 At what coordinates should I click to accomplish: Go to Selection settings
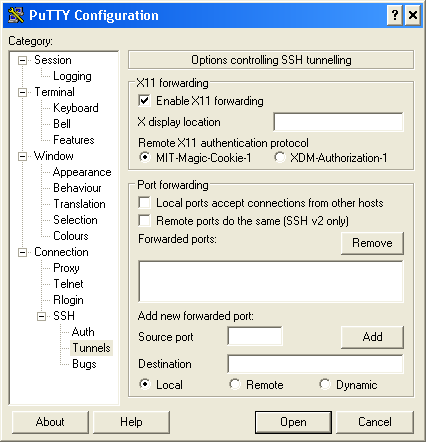(x=75, y=220)
